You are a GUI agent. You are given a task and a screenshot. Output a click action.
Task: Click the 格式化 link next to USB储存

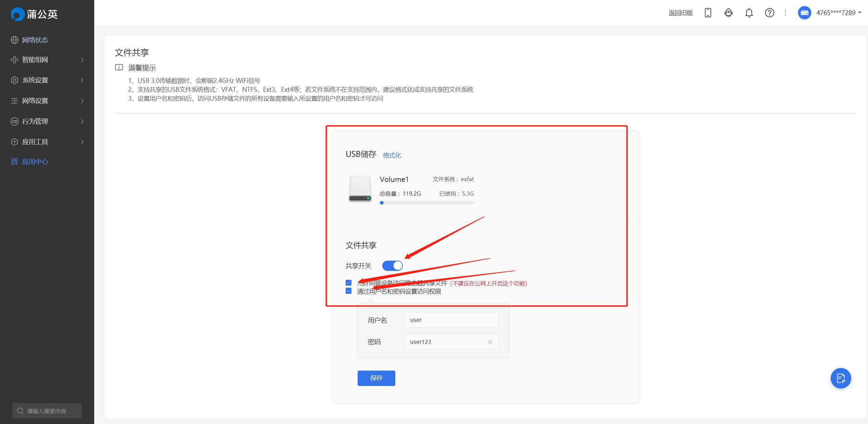point(392,155)
